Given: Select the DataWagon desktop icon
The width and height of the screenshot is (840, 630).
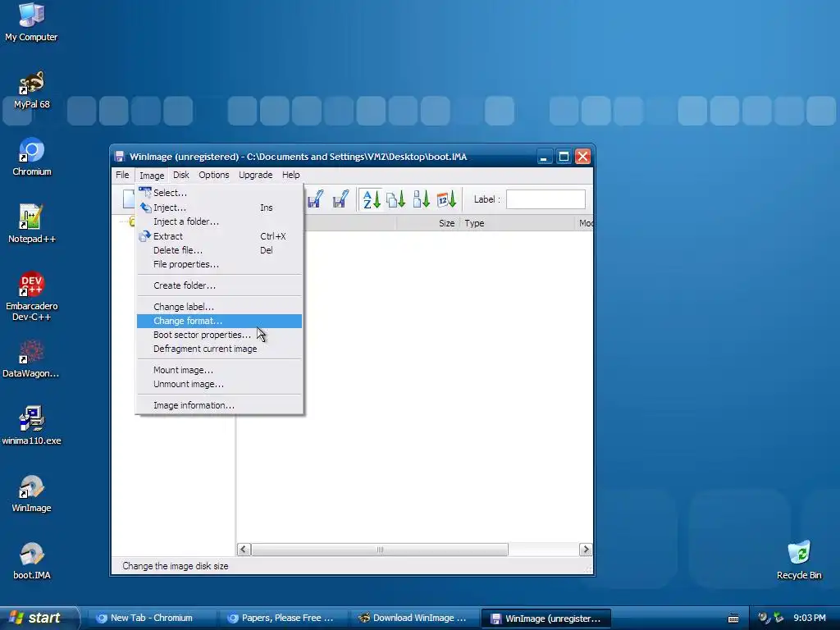Looking at the screenshot, I should (31, 359).
